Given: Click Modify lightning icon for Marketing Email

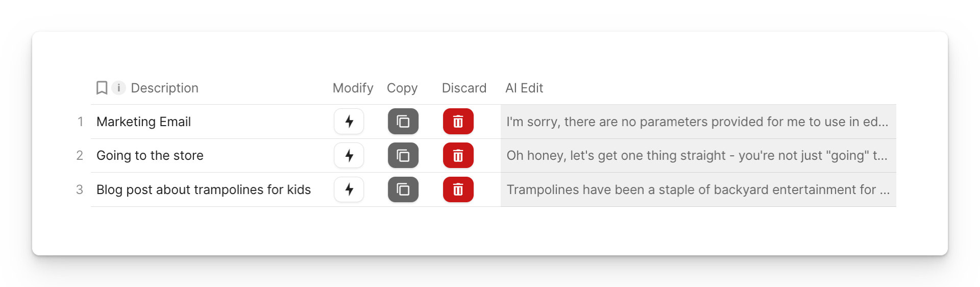Looking at the screenshot, I should click(x=349, y=122).
